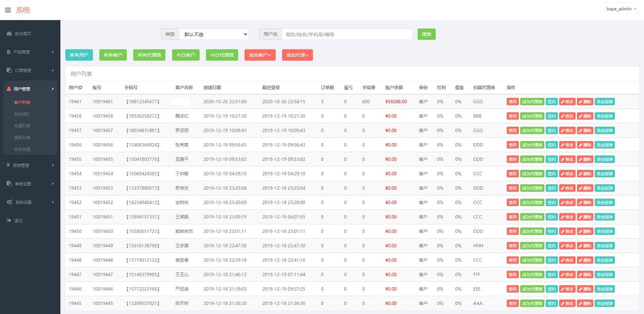Screen dimensions: 644x314
Task: Click the 所有客户 filter button
Action: coord(113,55)
